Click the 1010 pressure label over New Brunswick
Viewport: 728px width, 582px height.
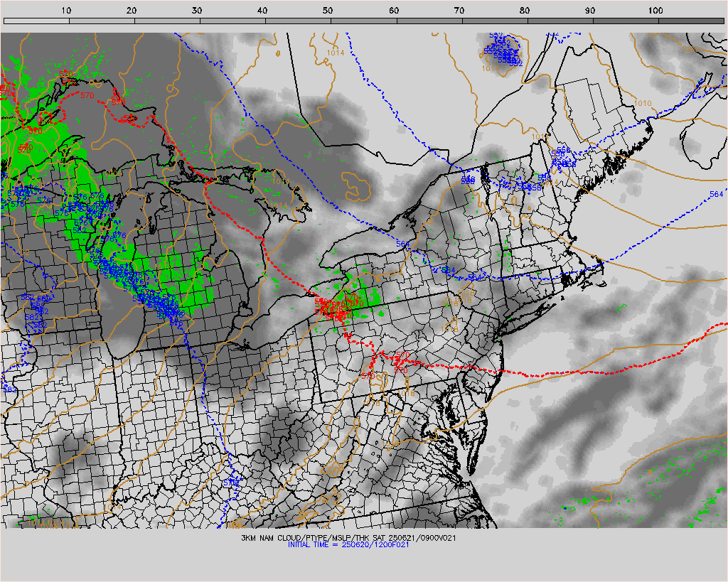[x=643, y=103]
